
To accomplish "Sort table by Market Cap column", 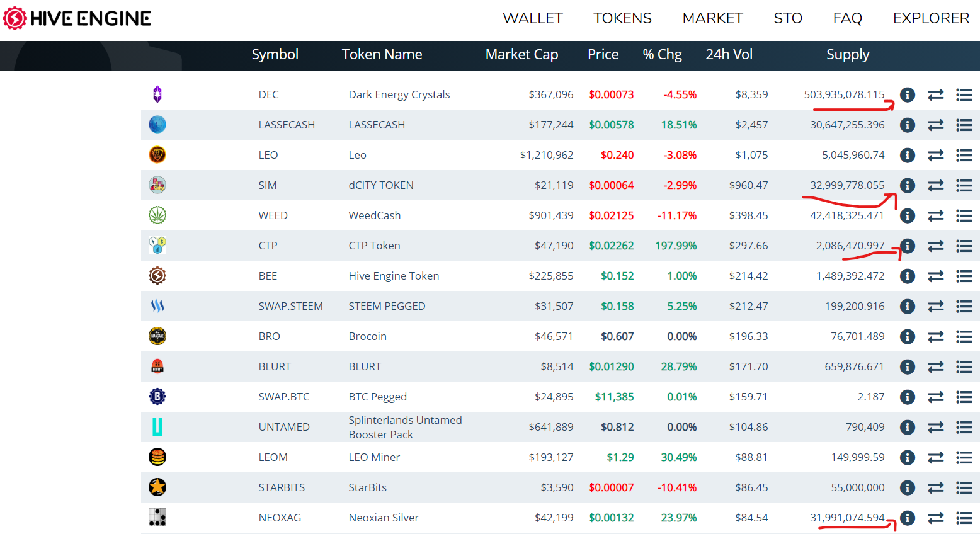I will (522, 55).
